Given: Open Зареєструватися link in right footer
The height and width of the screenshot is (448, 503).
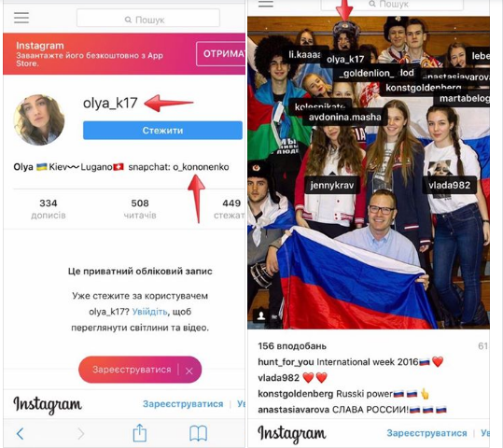Looking at the screenshot, I should 426,433.
